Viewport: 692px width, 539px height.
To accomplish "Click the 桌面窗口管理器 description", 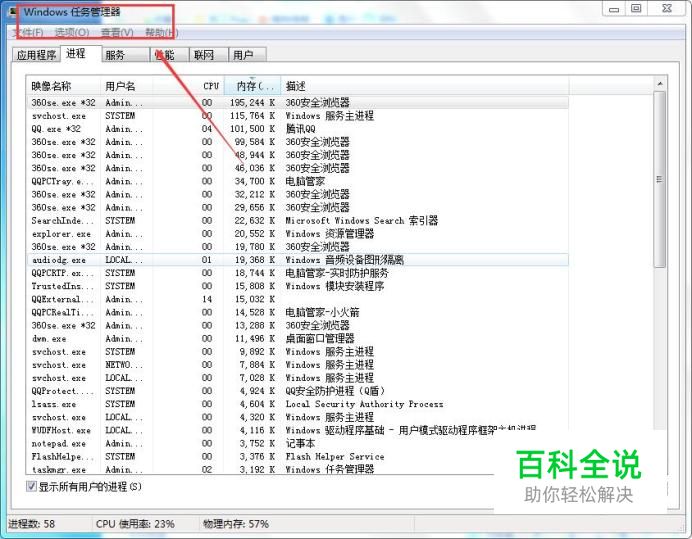I will [320, 338].
